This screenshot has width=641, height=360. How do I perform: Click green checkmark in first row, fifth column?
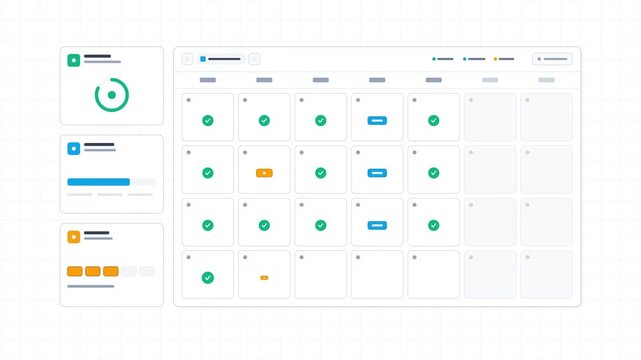click(433, 121)
